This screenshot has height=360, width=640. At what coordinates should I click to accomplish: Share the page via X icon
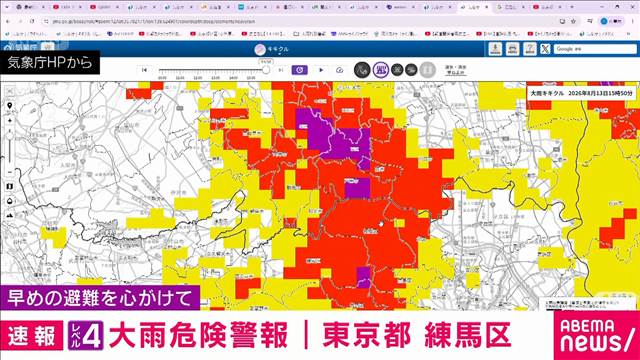tap(545, 49)
